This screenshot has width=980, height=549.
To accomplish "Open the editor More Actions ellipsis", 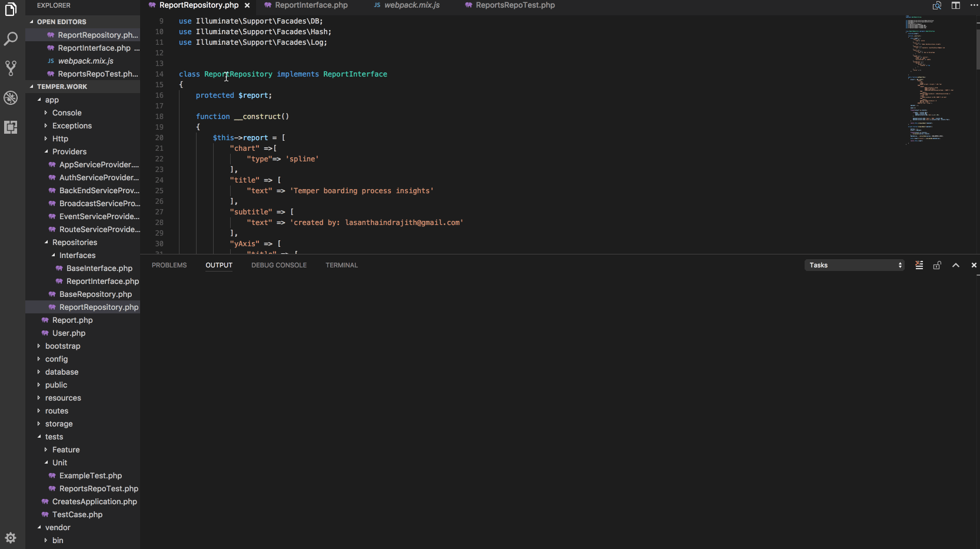I will coord(974,5).
